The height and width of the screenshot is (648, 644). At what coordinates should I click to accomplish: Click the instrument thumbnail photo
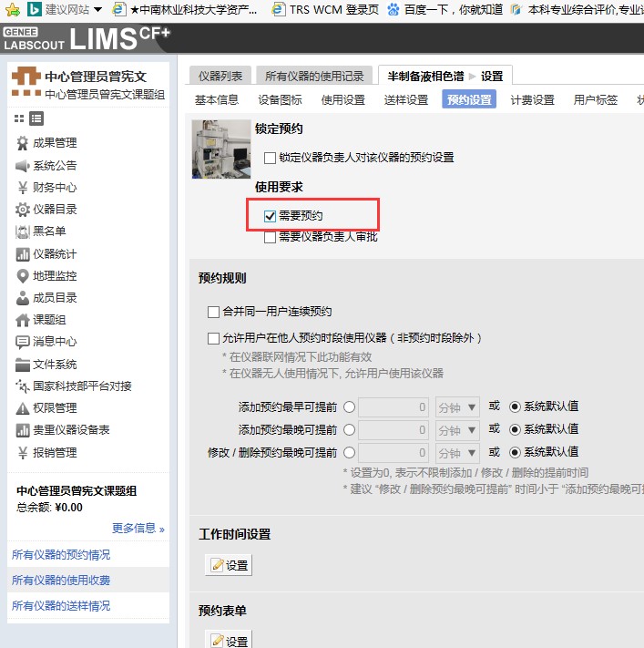[x=221, y=149]
